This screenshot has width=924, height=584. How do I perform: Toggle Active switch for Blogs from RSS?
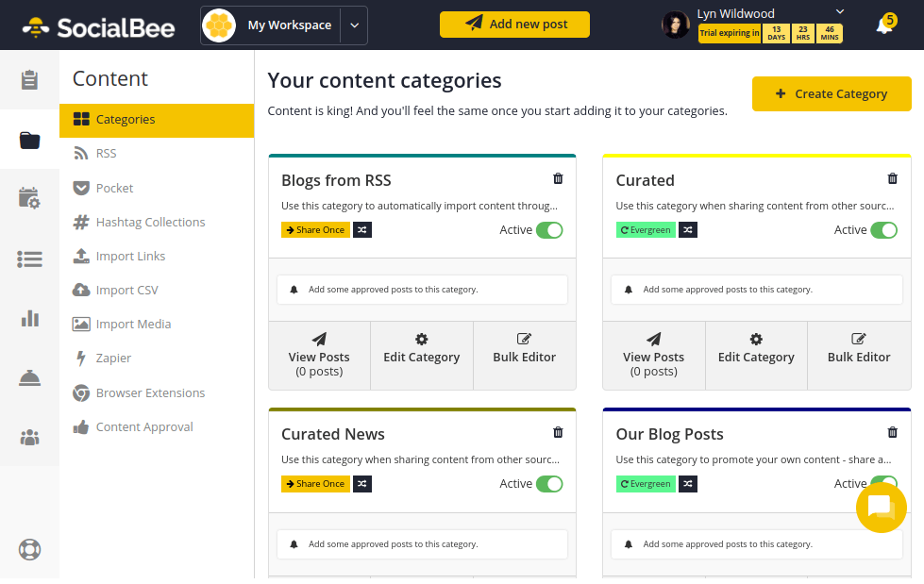pos(549,230)
